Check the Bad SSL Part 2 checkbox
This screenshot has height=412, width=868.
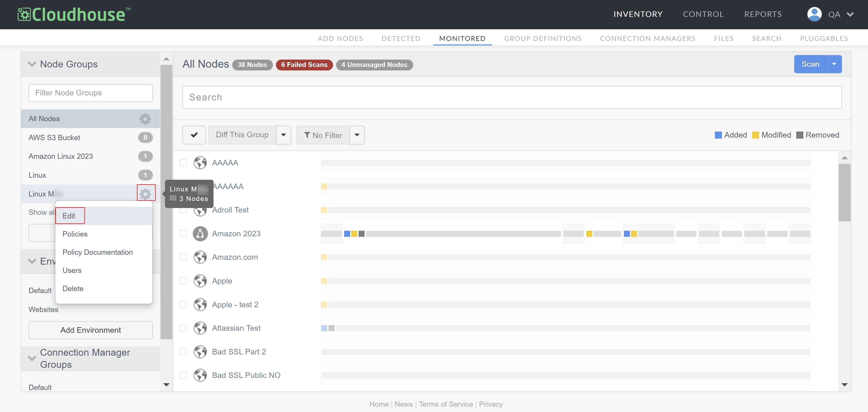pos(183,352)
